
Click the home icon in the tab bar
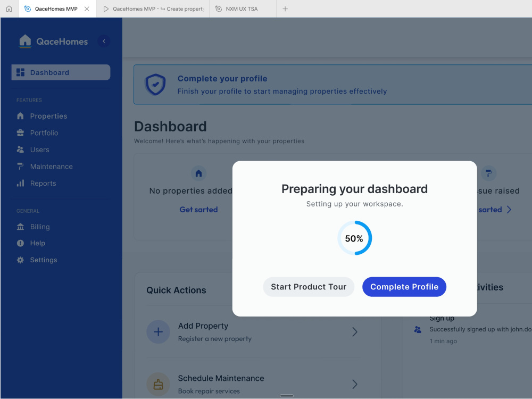(x=9, y=9)
